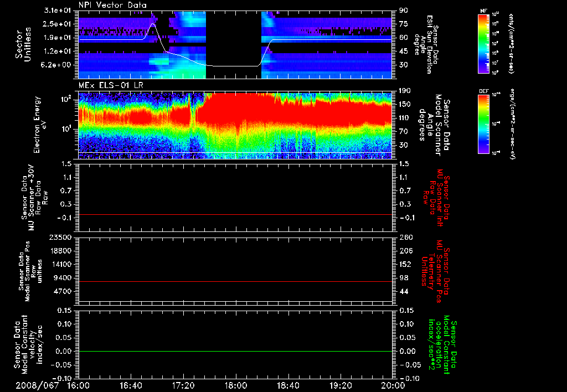The width and height of the screenshot is (567, 392).
Task: Click the 'DEF' color bar heading
Action: click(x=483, y=91)
